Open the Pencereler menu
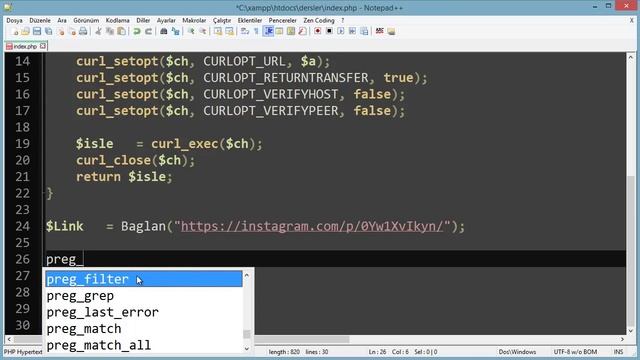The image size is (640, 360). pyautogui.click(x=282, y=20)
